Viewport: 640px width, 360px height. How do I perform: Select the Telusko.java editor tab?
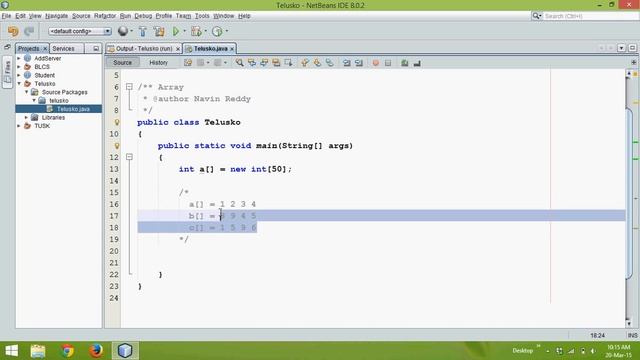point(210,49)
